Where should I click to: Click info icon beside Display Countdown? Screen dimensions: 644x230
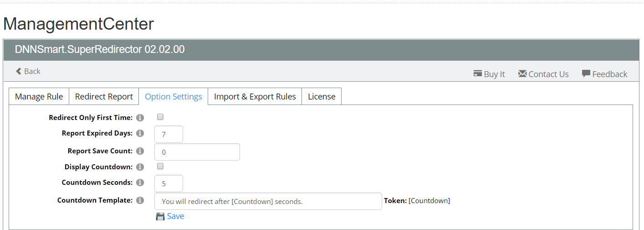[x=140, y=167]
